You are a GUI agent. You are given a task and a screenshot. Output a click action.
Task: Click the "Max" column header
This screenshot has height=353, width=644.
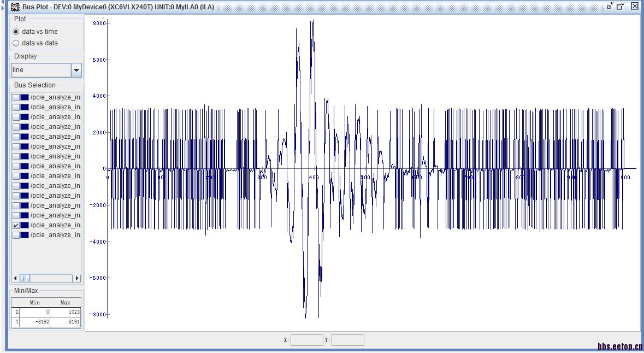click(x=66, y=302)
